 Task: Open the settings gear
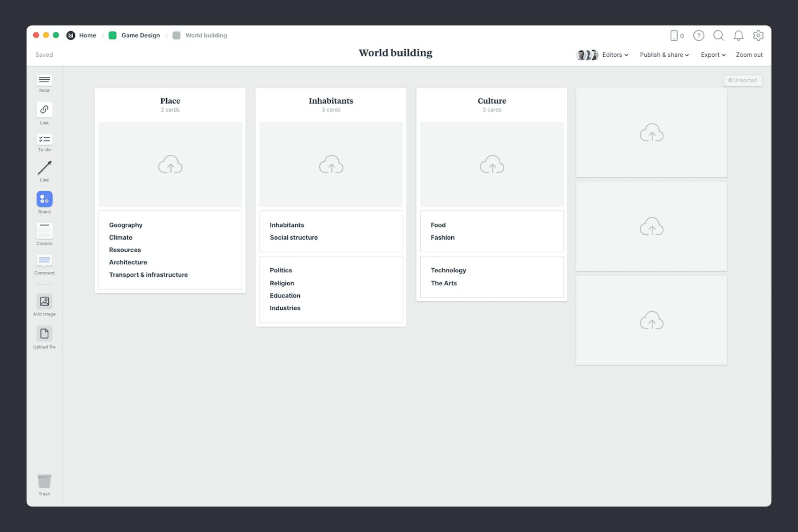pos(759,36)
